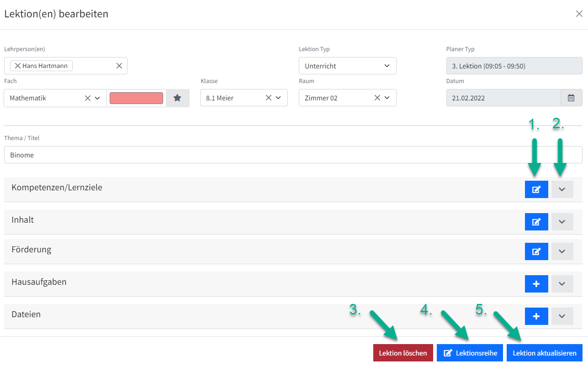
Task: Clear the 8.1 Meier class selection
Action: point(269,98)
